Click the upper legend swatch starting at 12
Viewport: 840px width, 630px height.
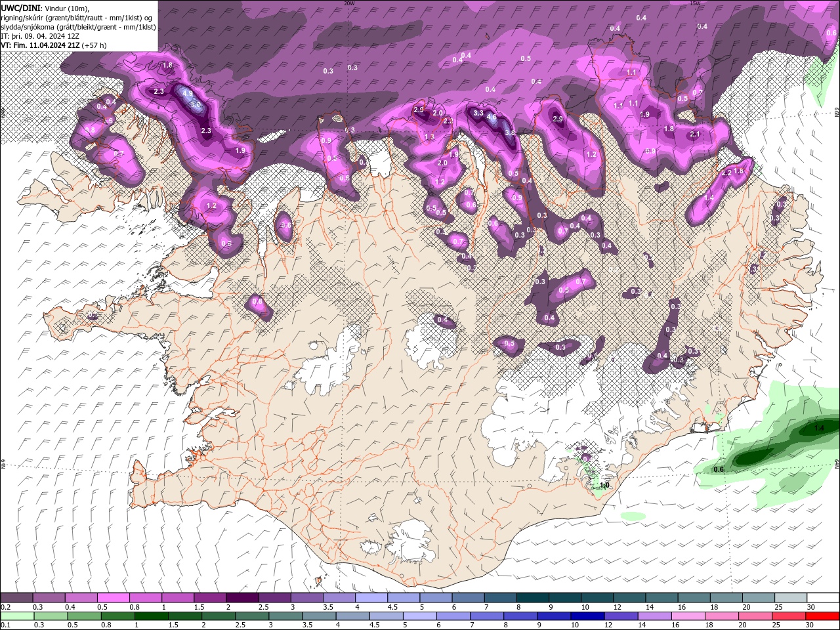click(x=629, y=598)
